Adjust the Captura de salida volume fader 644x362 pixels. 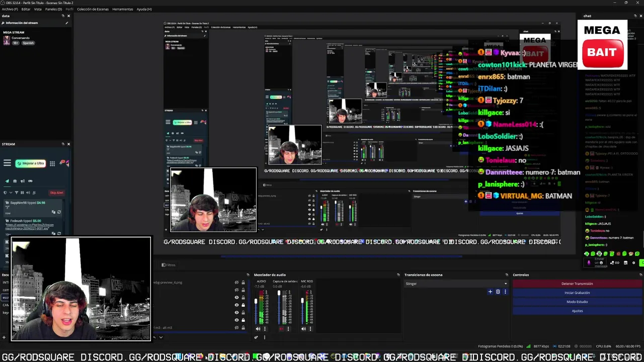[279, 293]
